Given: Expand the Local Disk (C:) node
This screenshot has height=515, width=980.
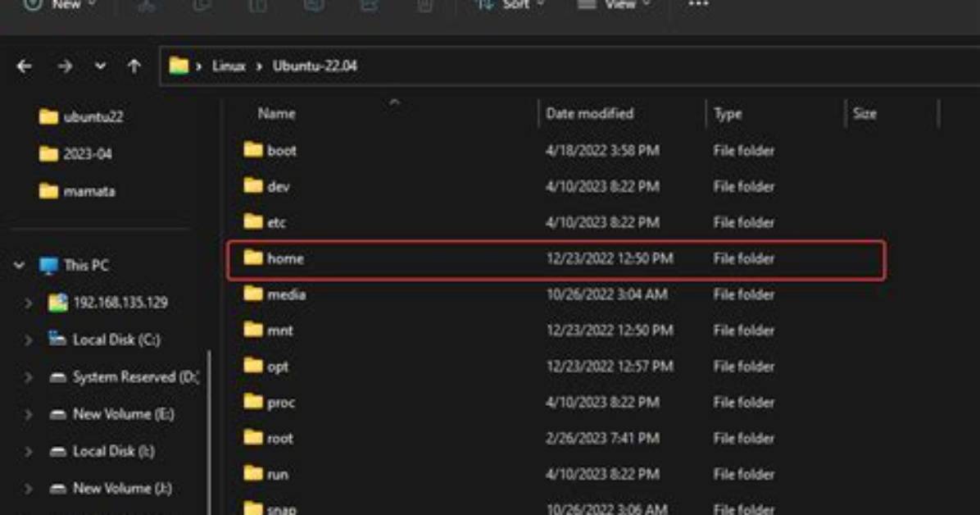Looking at the screenshot, I should click(28, 340).
